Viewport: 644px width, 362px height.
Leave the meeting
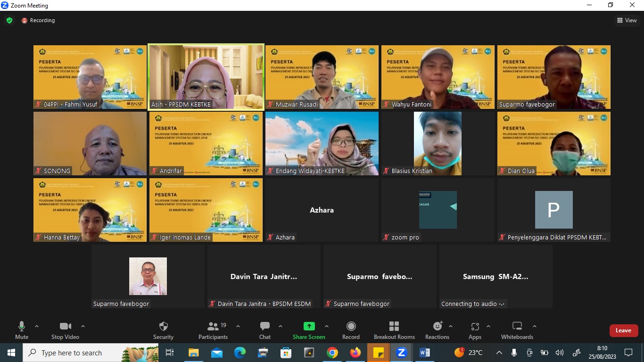coord(624,330)
